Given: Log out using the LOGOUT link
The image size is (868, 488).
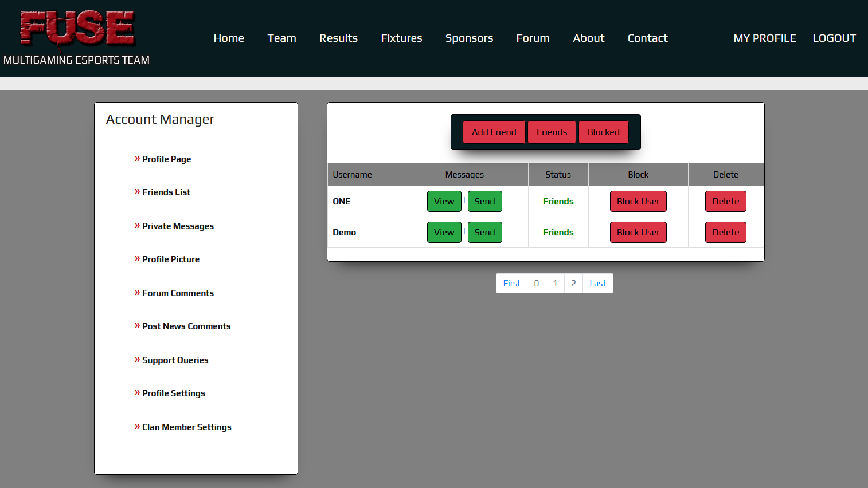Looking at the screenshot, I should click(834, 38).
